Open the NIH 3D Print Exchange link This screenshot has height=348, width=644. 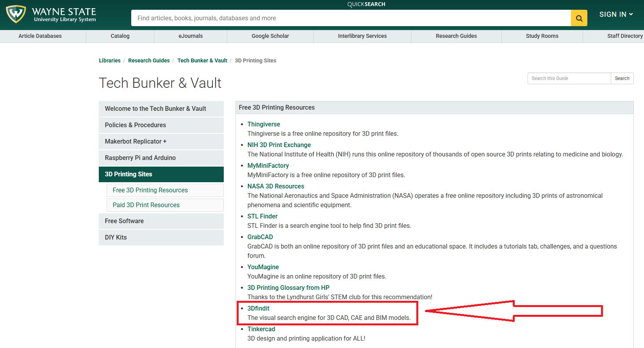[x=279, y=145]
